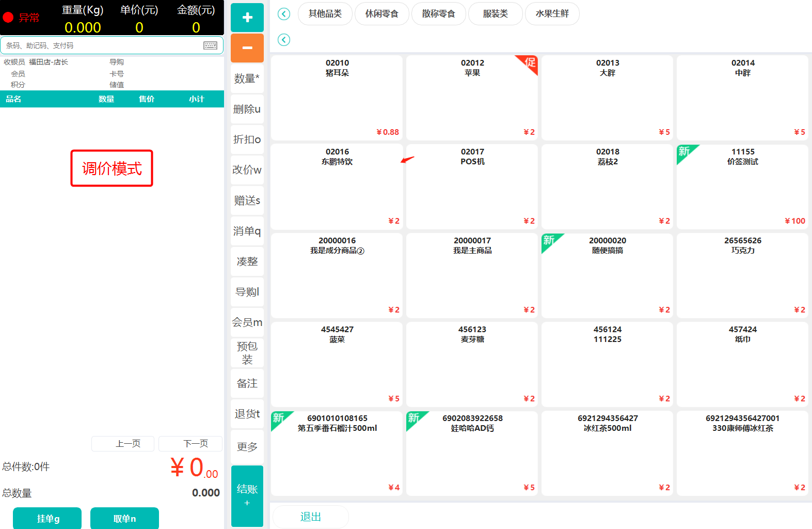Select product 26565626 巧克力
Viewport: 812px width, 529px height.
tap(742, 275)
